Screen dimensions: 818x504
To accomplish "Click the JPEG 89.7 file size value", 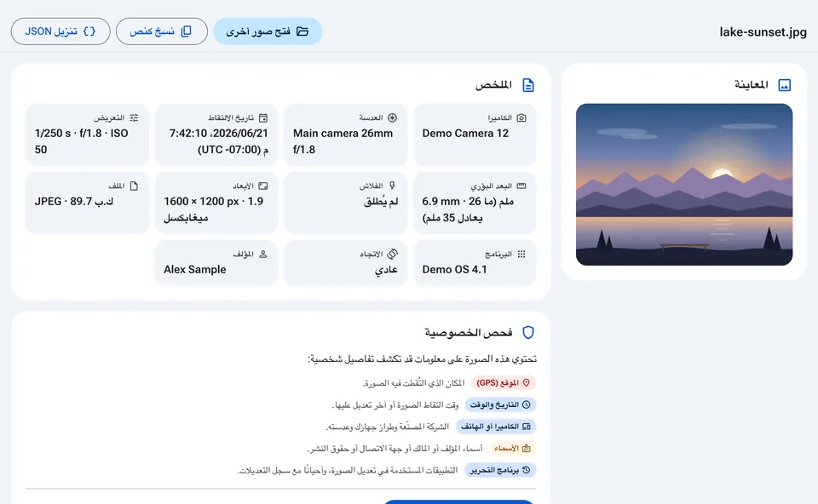I will [x=74, y=202].
